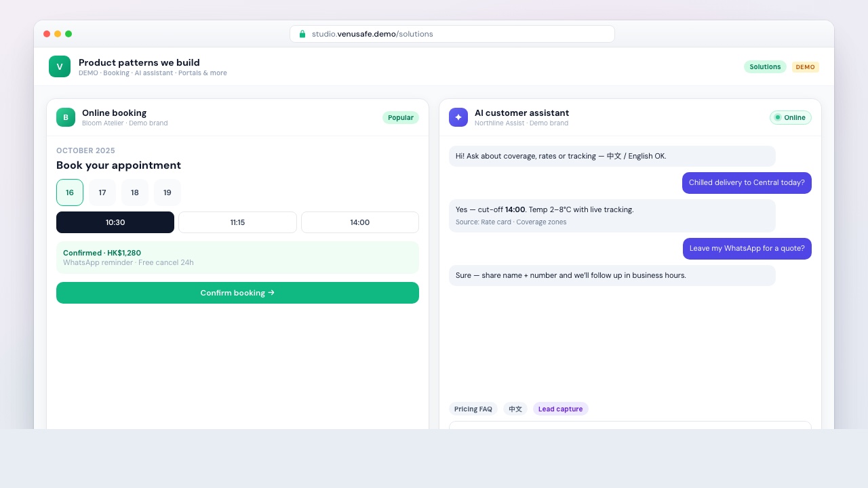The height and width of the screenshot is (488, 868).
Task: Click 'Chilled delivery to Central today?' message
Action: (x=747, y=183)
